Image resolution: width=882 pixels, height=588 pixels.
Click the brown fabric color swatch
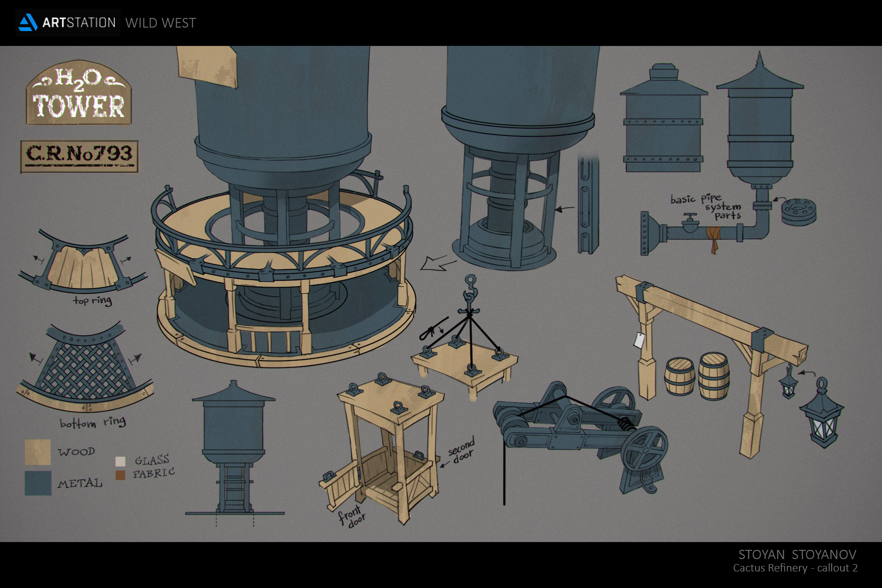[x=120, y=475]
